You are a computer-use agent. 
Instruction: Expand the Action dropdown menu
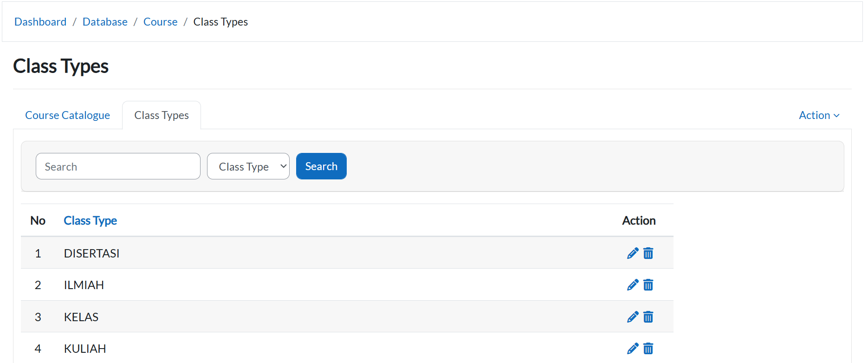(x=819, y=115)
